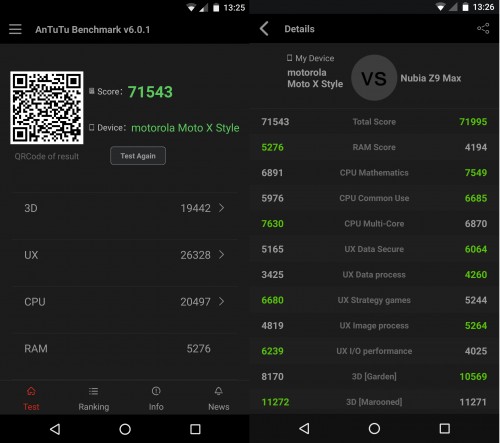Viewport: 500px width, 443px height.
Task: Expand the CPU score 20497 chevron
Action: point(221,302)
